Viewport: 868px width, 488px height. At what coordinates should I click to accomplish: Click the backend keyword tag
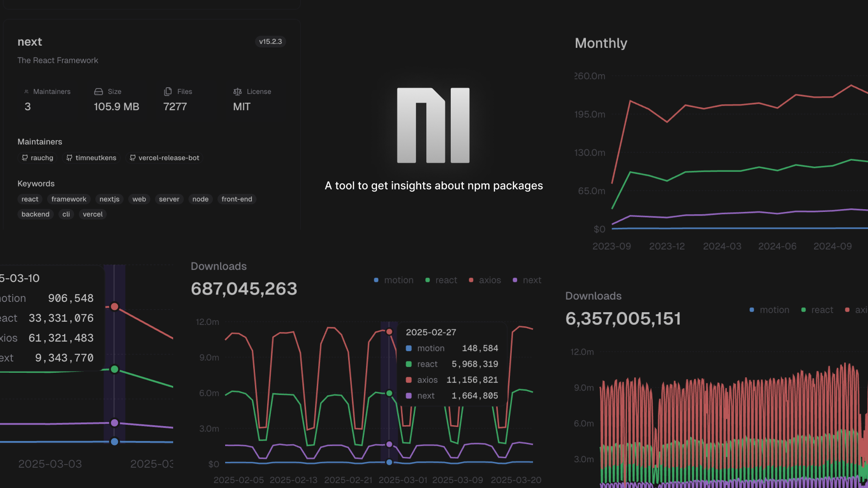click(35, 214)
